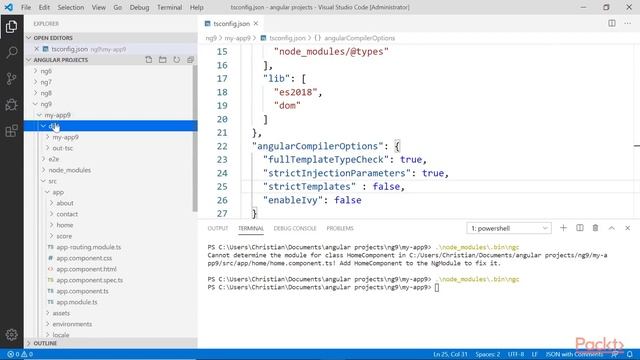Collapse all folders in Explorer icon

coord(190,60)
